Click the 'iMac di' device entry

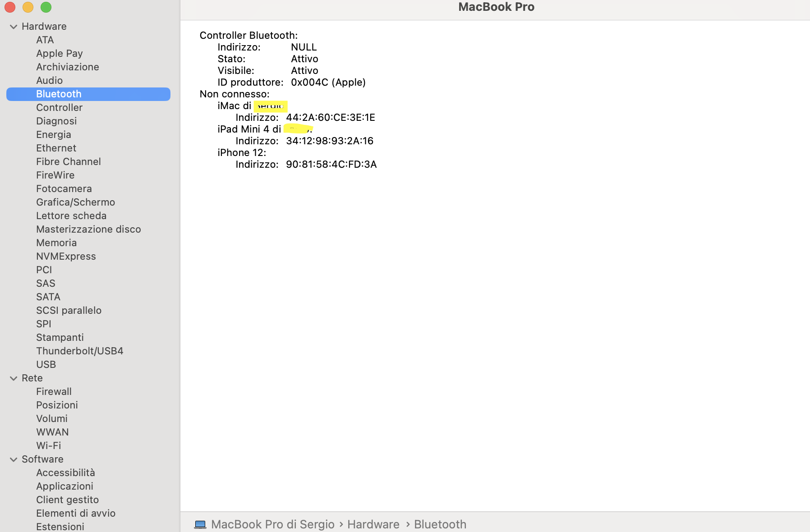click(235, 106)
